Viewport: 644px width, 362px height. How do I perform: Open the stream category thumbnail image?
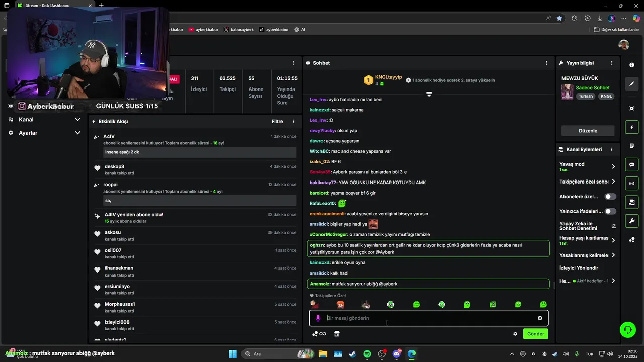click(567, 92)
